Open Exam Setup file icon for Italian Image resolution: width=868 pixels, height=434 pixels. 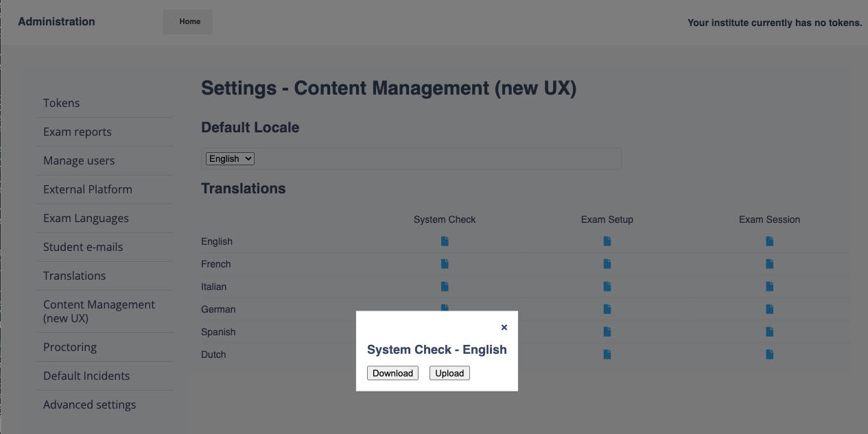607,287
